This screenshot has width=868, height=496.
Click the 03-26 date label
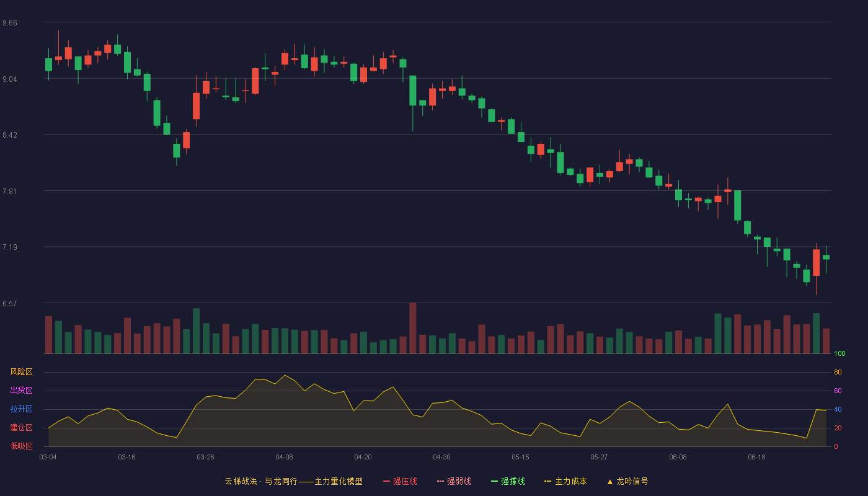click(x=205, y=457)
